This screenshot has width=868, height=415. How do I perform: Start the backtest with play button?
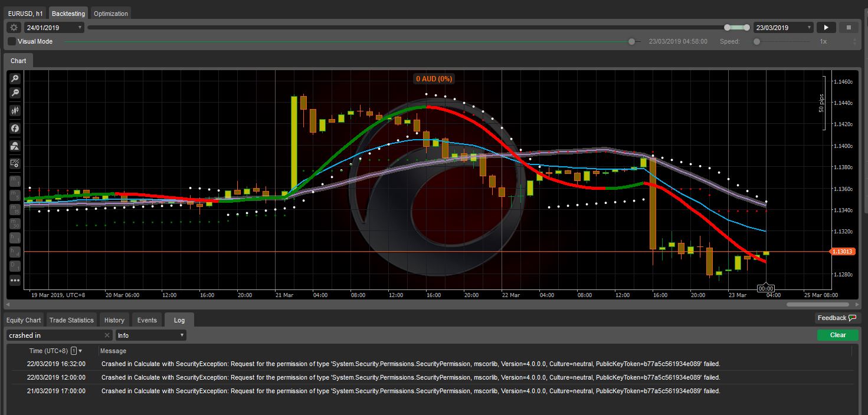(x=826, y=27)
